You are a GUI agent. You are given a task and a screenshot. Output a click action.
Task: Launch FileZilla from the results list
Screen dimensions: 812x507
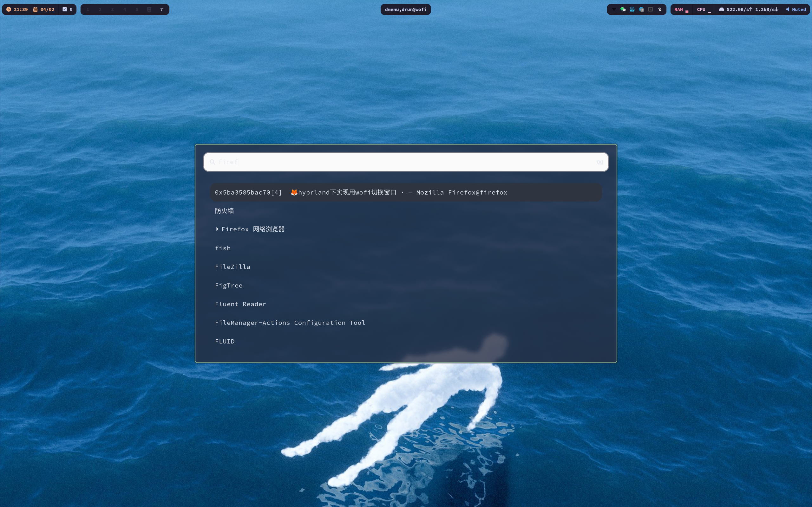tap(232, 267)
